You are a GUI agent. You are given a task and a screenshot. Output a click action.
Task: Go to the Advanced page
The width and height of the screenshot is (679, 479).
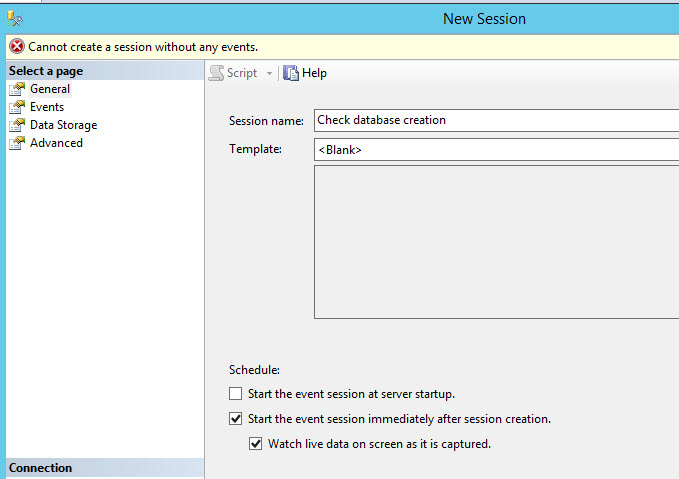coord(56,143)
